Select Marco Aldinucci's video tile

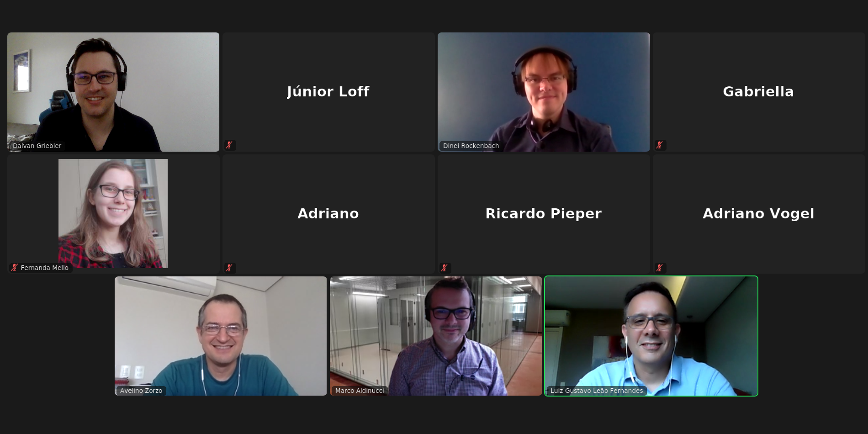[436, 336]
